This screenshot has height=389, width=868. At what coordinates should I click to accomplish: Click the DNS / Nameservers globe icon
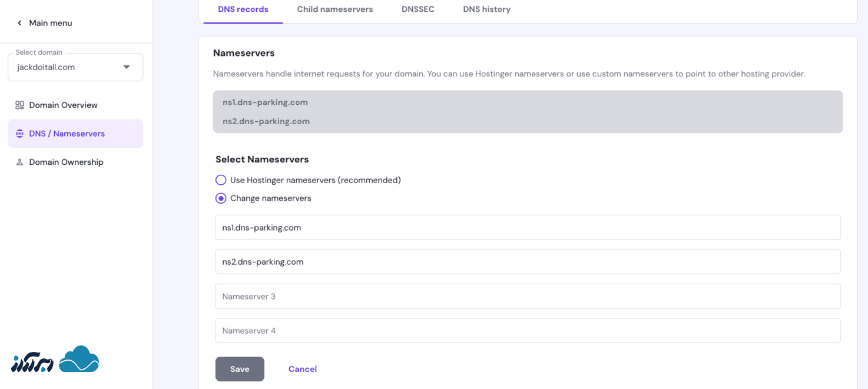[19, 134]
